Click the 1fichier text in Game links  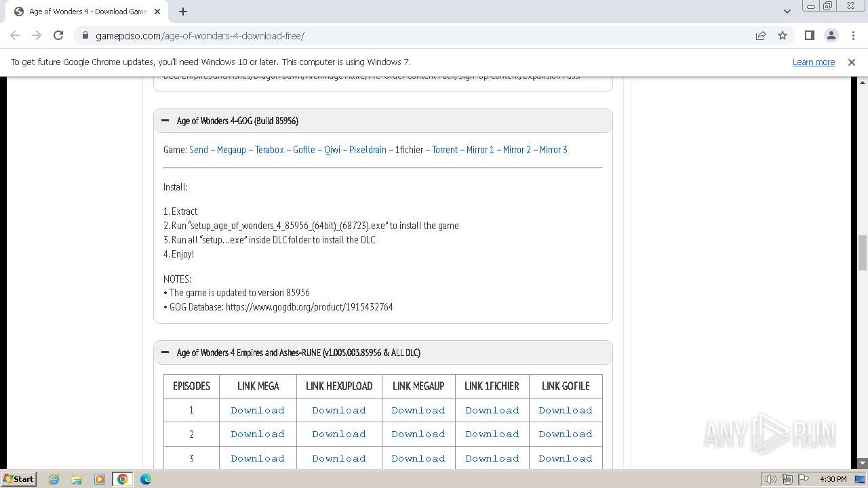click(409, 150)
